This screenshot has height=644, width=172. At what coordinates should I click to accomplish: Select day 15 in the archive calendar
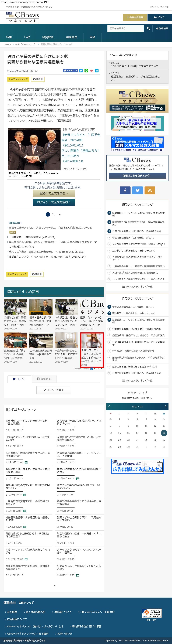tap(119, 433)
